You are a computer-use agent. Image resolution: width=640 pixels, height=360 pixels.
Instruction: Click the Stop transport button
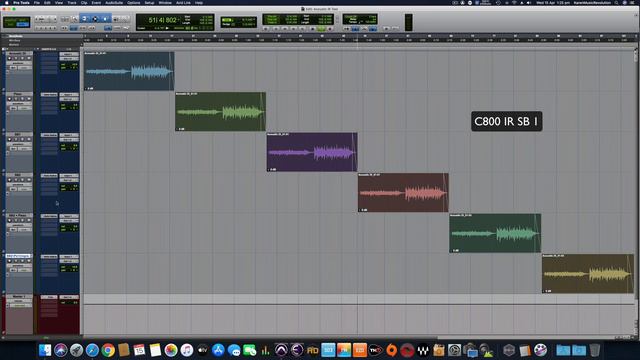click(312, 29)
